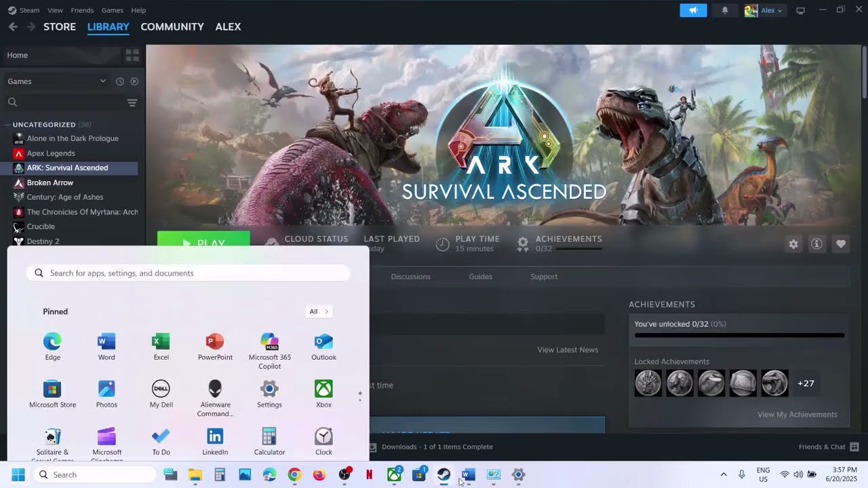Open the Steam announcements megaphone icon
Screen dimensions: 868x488
[693, 10]
